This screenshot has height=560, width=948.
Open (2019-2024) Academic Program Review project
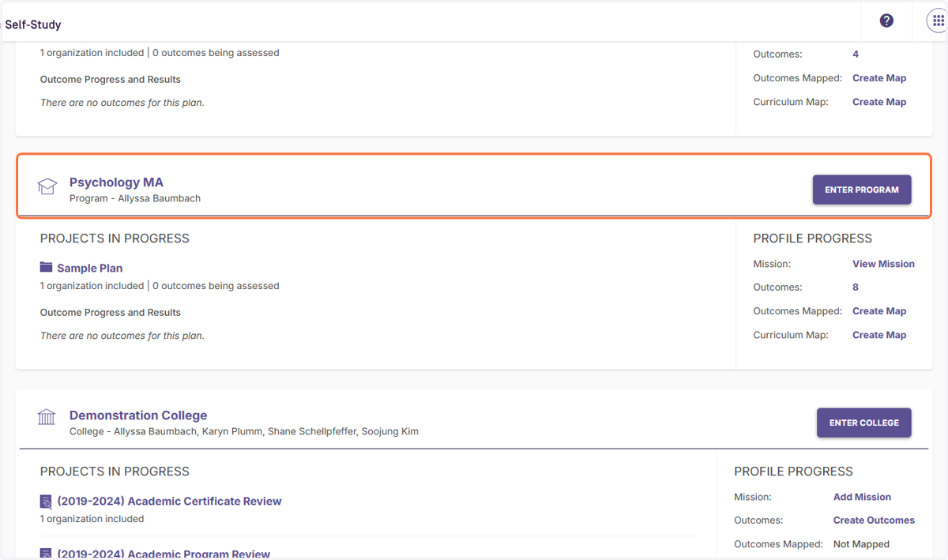pos(164,554)
